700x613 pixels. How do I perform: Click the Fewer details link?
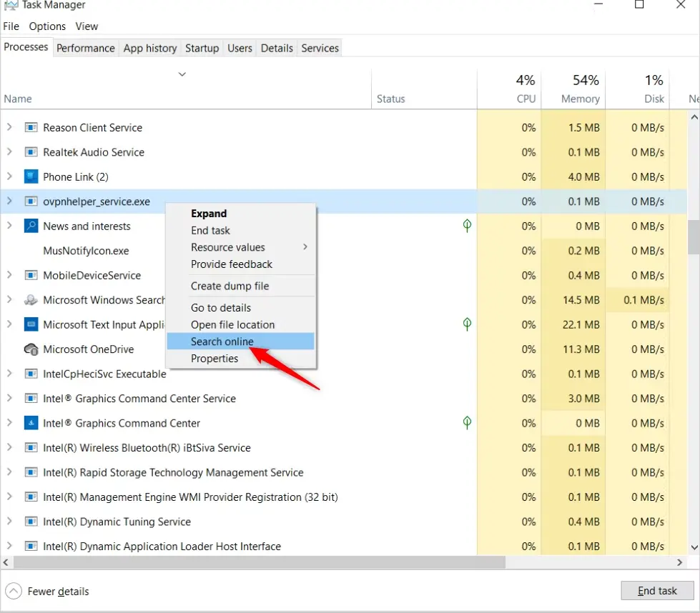[x=58, y=591]
